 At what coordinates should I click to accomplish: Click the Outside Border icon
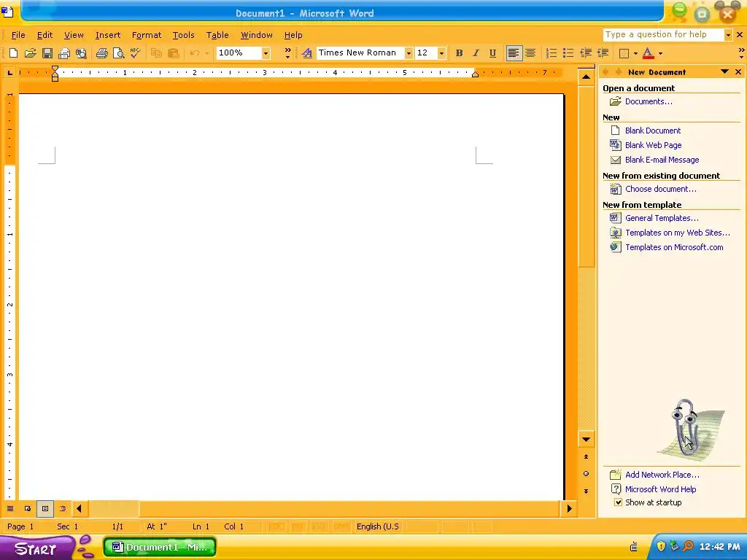[x=624, y=53]
